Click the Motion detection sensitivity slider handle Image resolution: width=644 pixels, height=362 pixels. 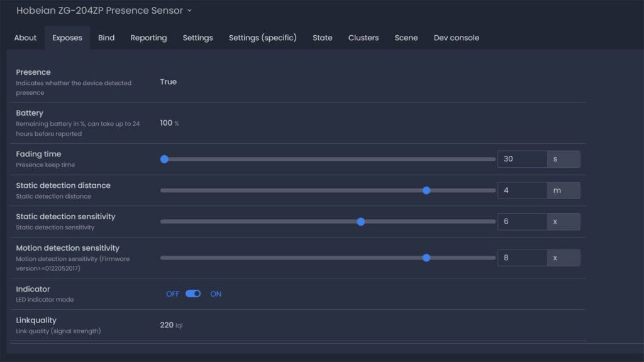(x=426, y=257)
